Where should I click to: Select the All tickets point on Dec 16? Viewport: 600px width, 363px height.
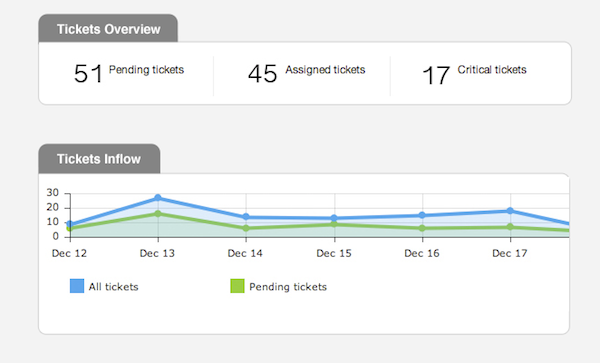[x=422, y=215]
